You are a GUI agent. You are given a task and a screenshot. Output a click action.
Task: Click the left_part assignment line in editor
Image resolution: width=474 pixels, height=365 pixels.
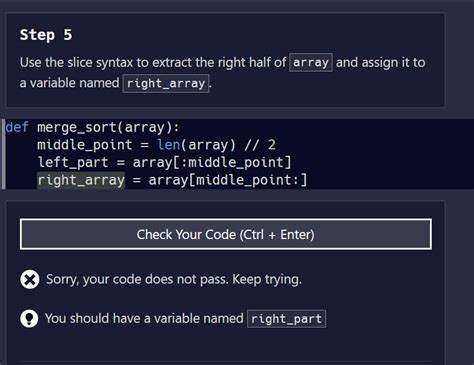[x=164, y=163]
